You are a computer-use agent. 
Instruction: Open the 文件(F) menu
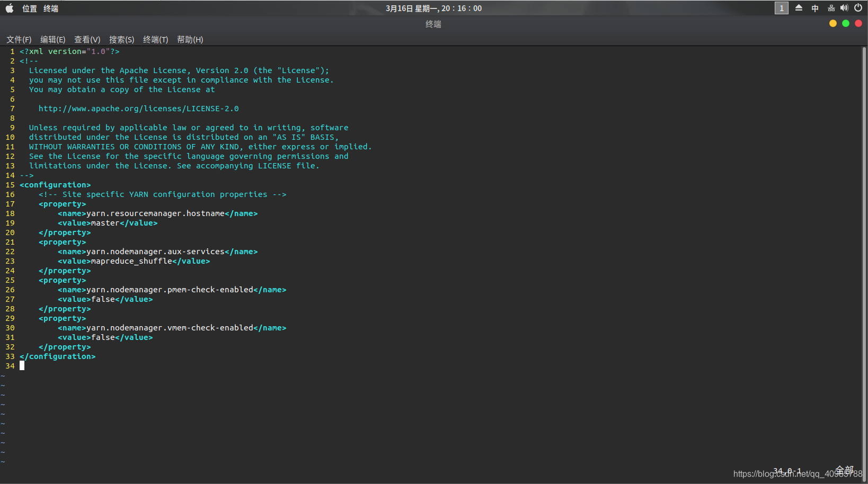19,40
